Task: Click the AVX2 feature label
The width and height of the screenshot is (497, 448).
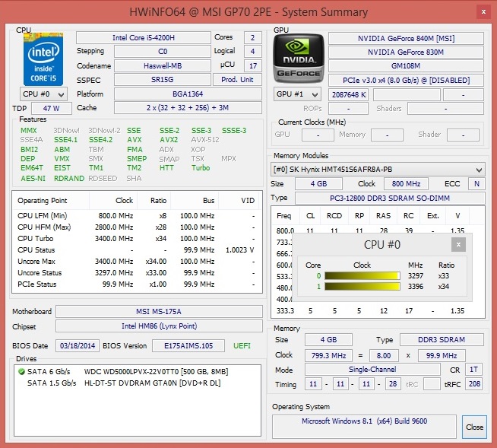Action: click(169, 140)
